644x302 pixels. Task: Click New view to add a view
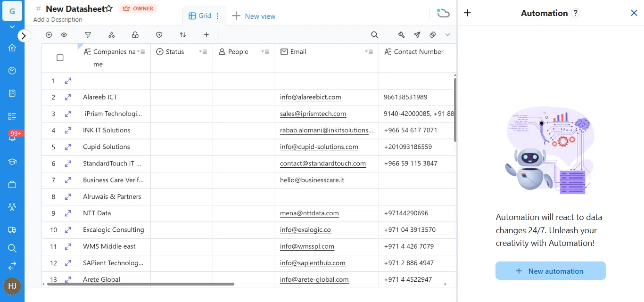click(x=254, y=16)
